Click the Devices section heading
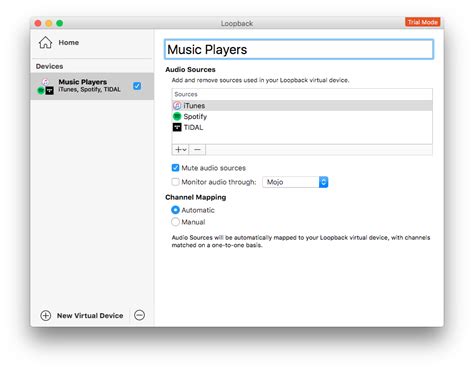This screenshot has width=474, height=370. (49, 66)
